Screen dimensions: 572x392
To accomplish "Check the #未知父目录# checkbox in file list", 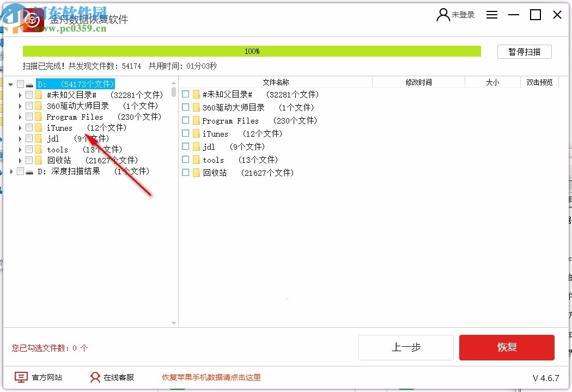I will (x=185, y=94).
